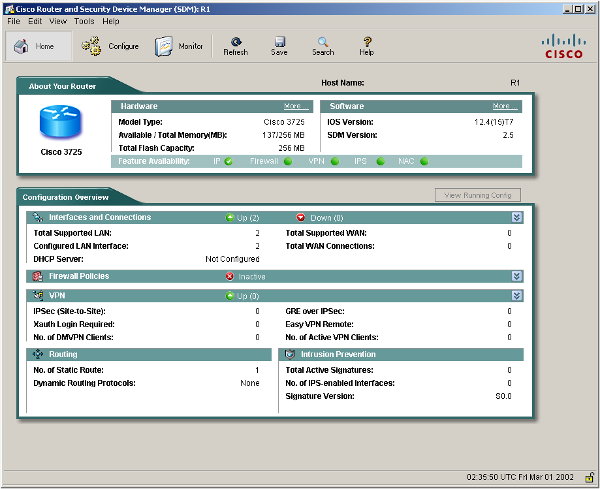
Task: Click the Firewall Policies brick icon
Action: pyautogui.click(x=38, y=276)
